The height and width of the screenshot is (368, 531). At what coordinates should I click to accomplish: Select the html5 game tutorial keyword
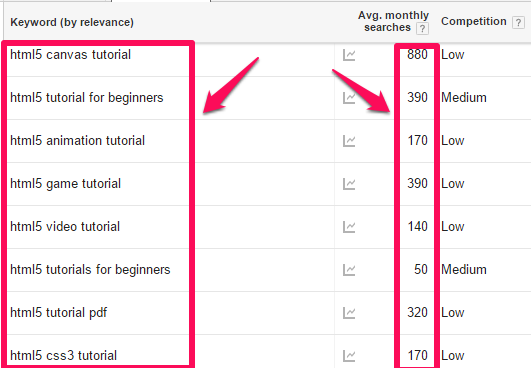65,183
